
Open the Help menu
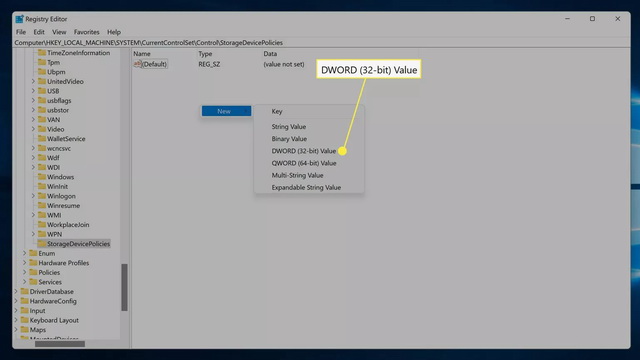(114, 32)
